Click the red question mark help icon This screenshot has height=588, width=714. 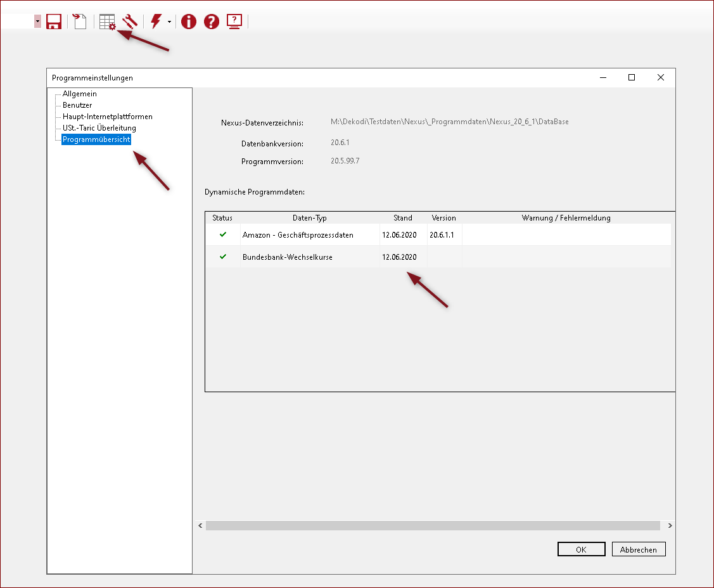[x=212, y=22]
